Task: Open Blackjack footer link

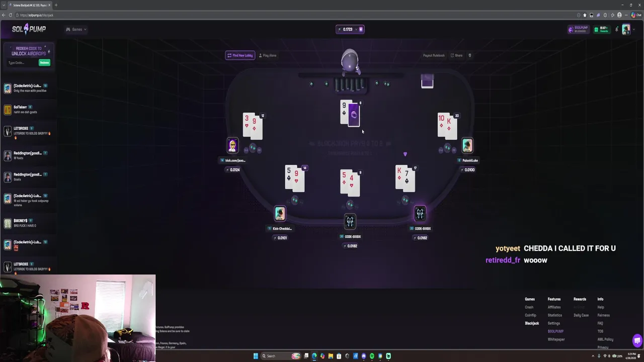Action: coord(532,323)
